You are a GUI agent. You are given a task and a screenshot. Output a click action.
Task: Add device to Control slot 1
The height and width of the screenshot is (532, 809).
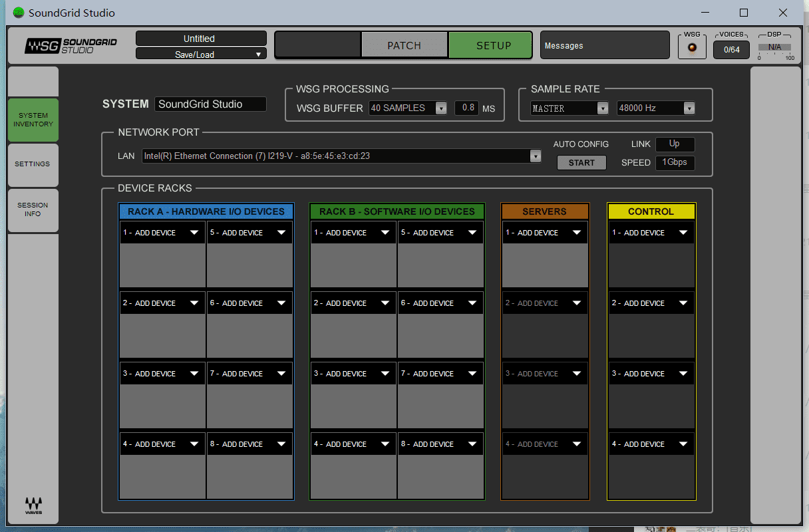pyautogui.click(x=651, y=233)
